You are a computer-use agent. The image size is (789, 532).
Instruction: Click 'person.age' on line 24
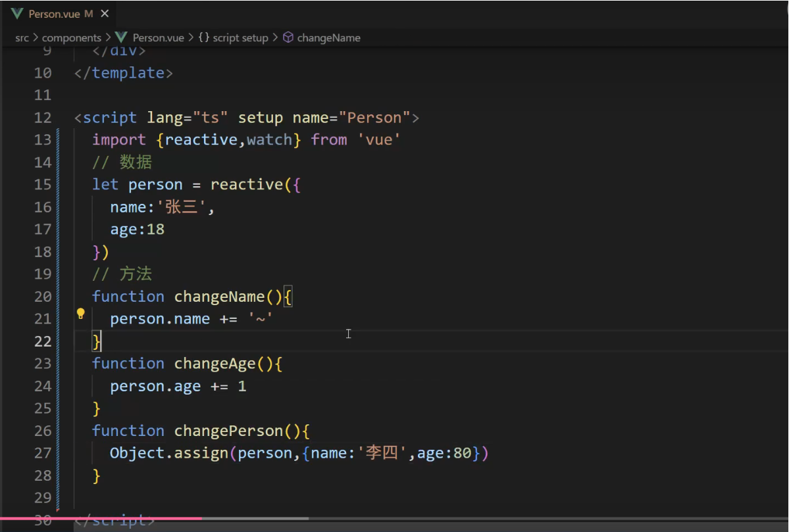coord(155,386)
